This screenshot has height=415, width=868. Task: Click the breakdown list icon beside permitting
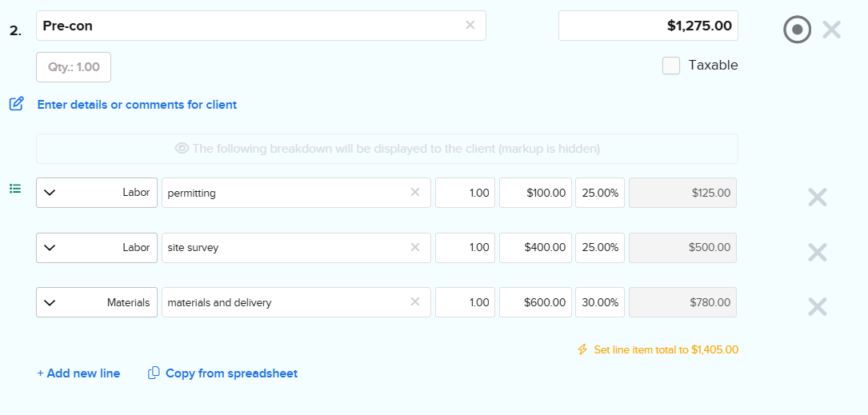[x=14, y=189]
